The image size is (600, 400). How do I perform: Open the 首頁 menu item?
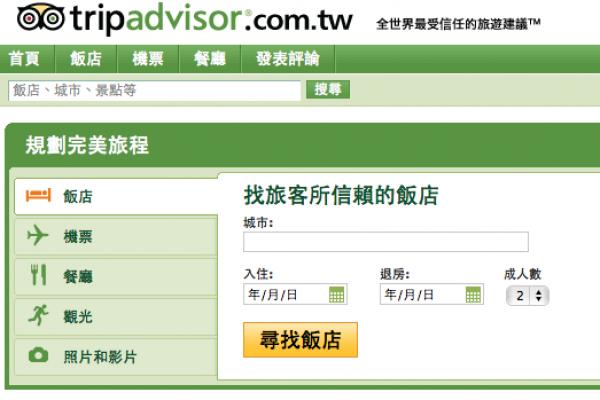coord(24,59)
